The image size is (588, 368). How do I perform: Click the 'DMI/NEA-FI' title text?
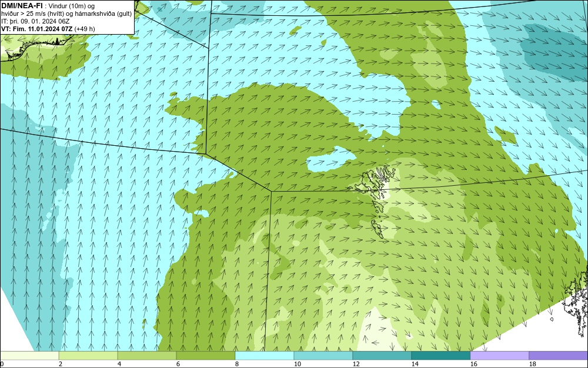coord(22,6)
